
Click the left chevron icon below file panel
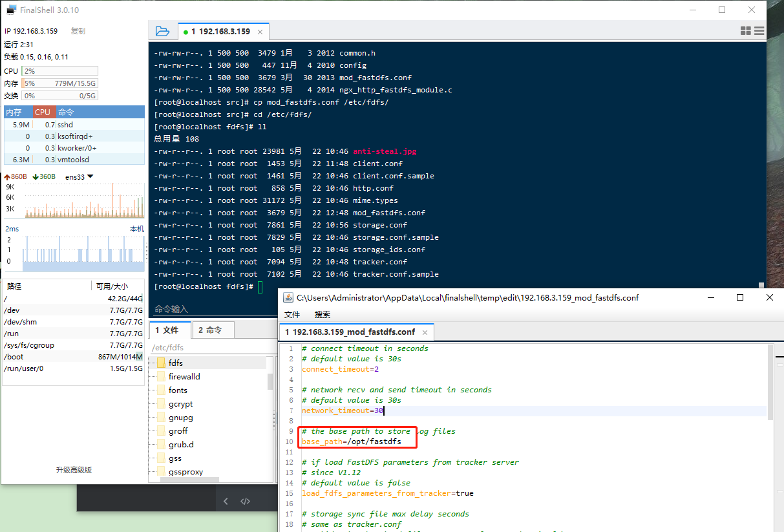pyautogui.click(x=226, y=501)
